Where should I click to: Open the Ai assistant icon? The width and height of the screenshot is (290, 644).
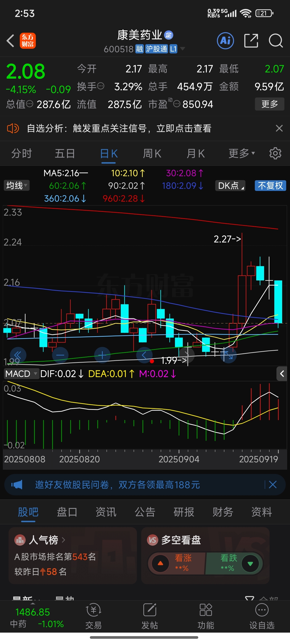click(225, 41)
